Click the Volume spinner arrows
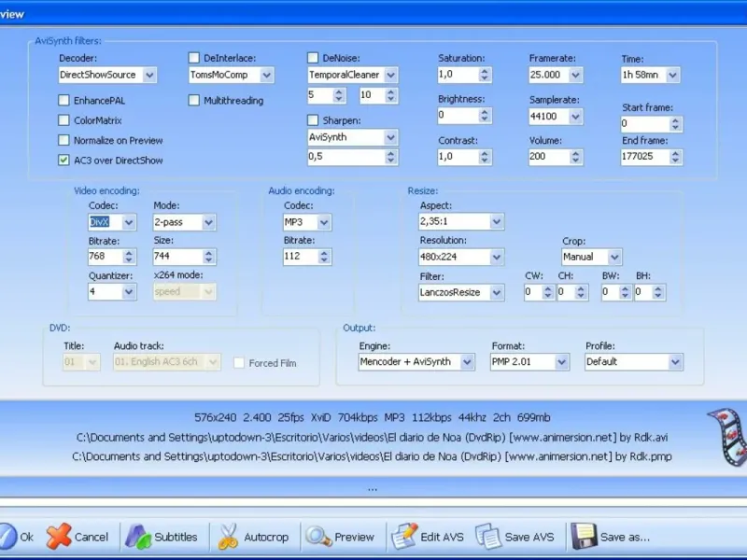Viewport: 747px width, 560px height. pos(575,157)
